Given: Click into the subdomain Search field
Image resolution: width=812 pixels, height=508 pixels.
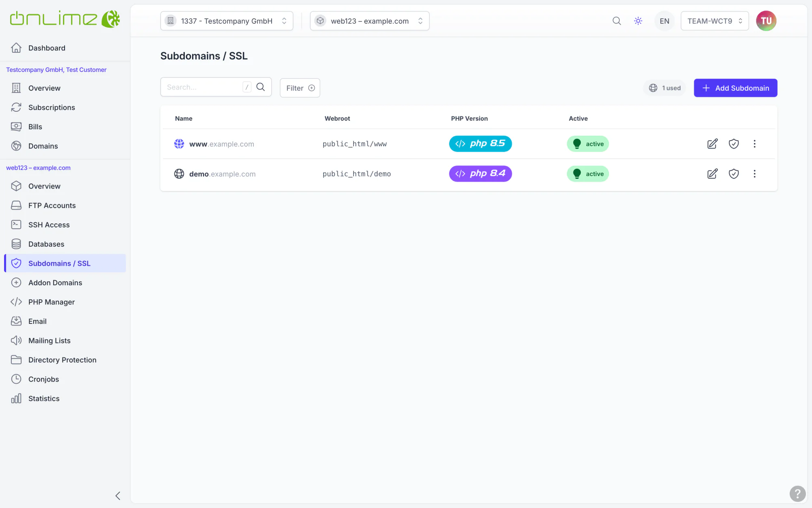Looking at the screenshot, I should pos(203,87).
